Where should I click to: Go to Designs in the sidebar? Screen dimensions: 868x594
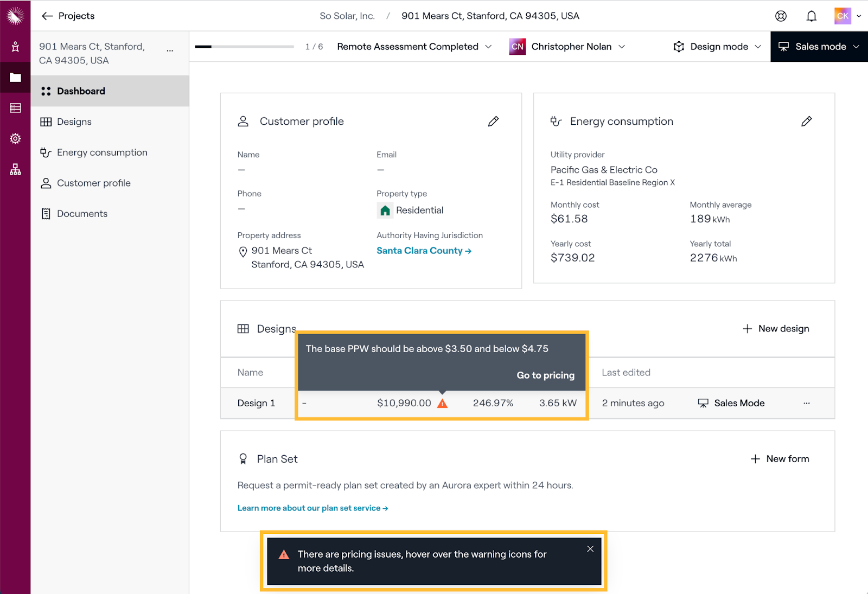(74, 122)
